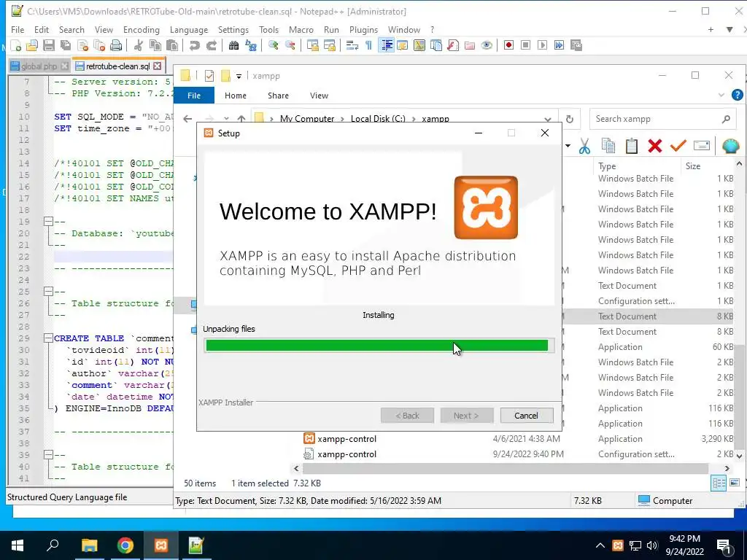The height and width of the screenshot is (560, 747).
Task: Expand the Explorer address bar dropdown
Action: 547,119
